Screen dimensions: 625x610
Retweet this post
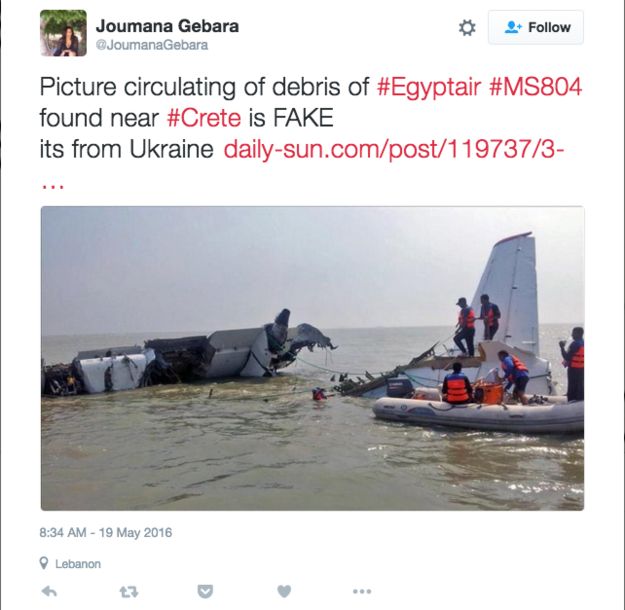[129, 592]
